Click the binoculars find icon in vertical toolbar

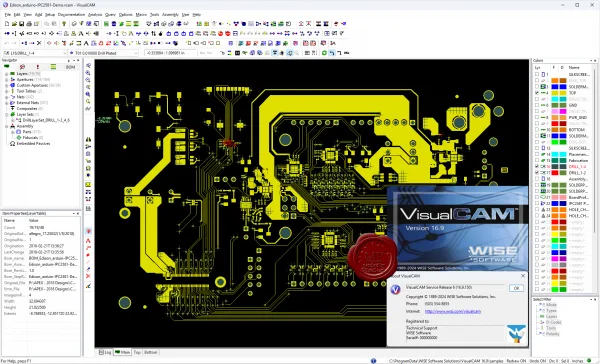(x=88, y=139)
